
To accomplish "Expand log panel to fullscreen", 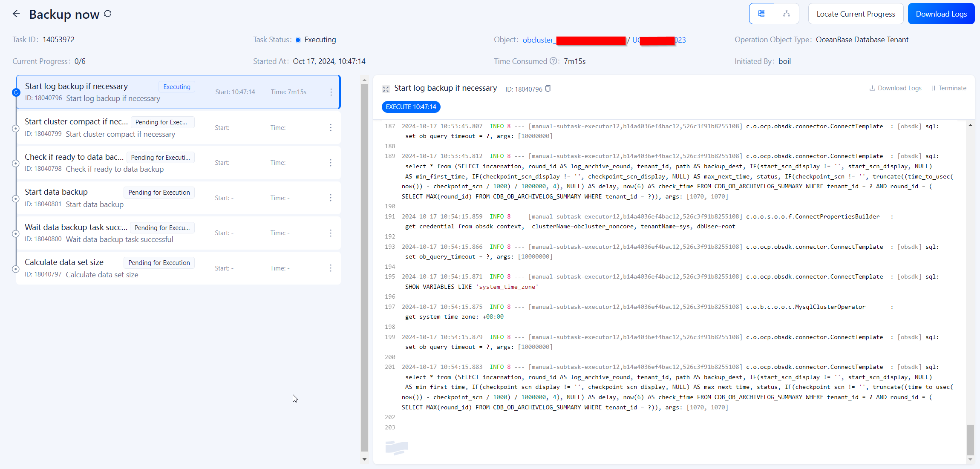I will [x=386, y=89].
